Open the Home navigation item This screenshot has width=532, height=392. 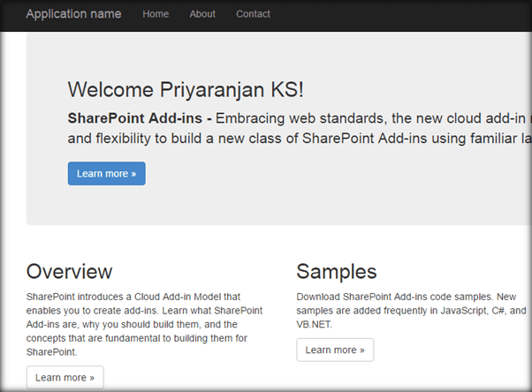click(x=156, y=14)
